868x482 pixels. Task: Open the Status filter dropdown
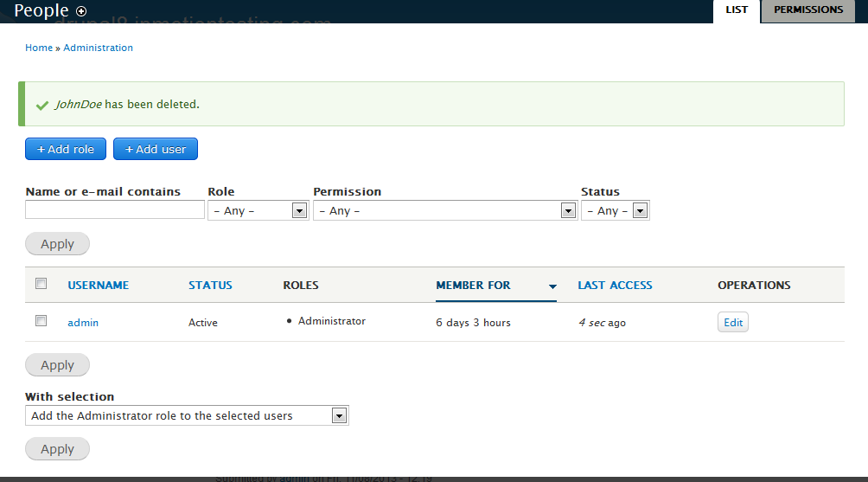point(615,210)
